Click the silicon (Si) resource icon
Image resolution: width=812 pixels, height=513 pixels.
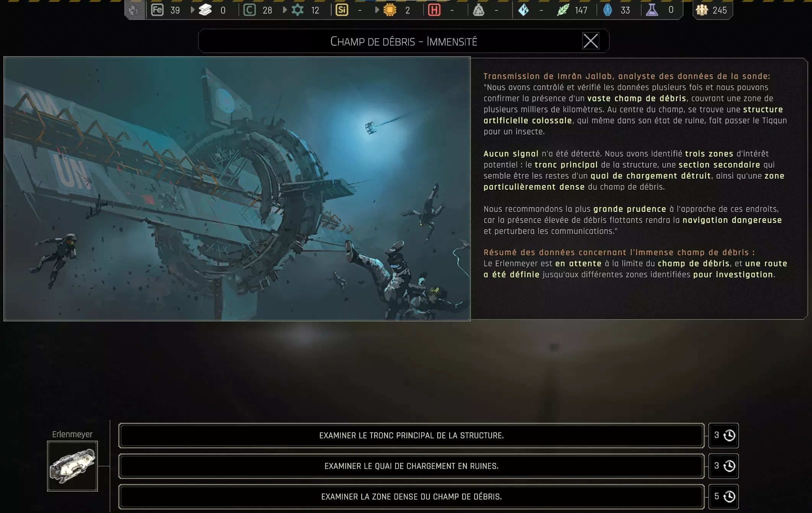pos(342,10)
